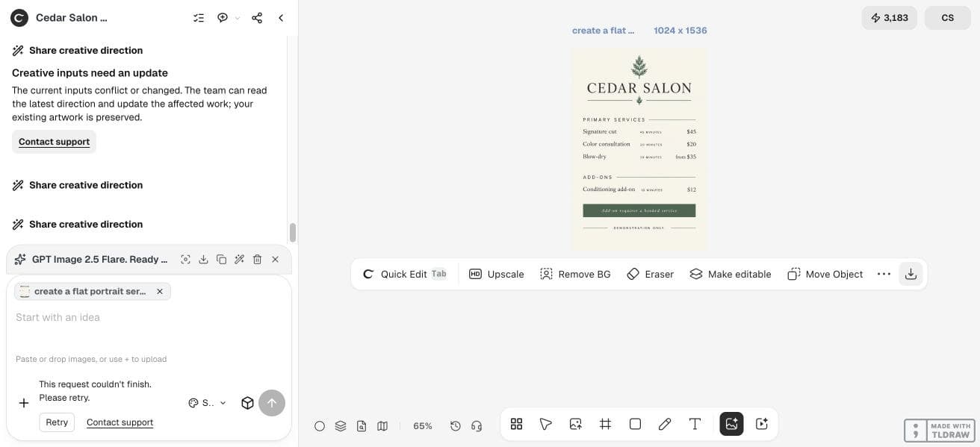
Task: Open the style palette dropdown
Action: [207, 403]
